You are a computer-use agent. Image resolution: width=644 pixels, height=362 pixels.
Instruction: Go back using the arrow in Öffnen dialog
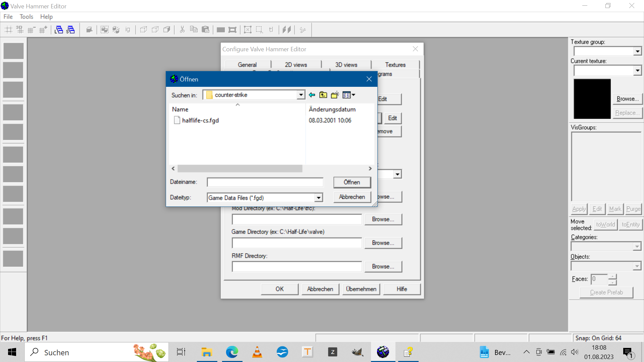pyautogui.click(x=312, y=95)
